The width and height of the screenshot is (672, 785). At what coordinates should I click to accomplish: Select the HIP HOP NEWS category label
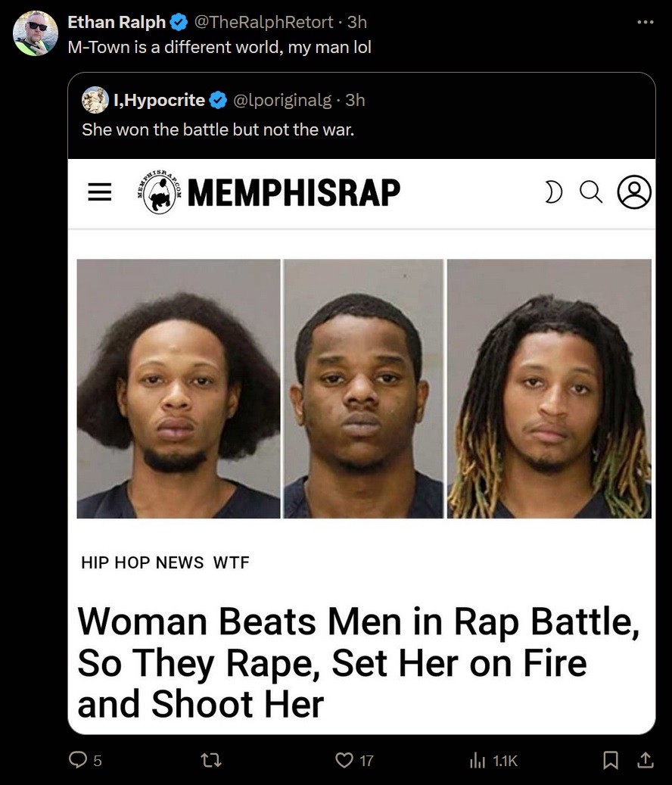(x=142, y=562)
